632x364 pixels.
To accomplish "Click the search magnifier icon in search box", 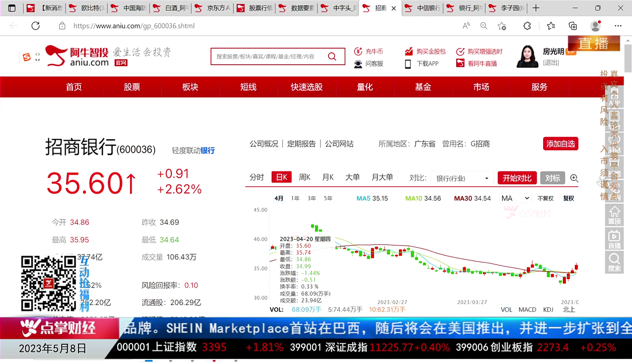I will [332, 57].
